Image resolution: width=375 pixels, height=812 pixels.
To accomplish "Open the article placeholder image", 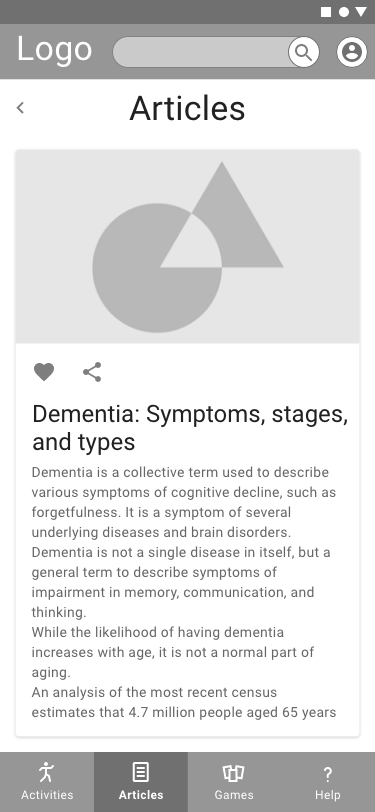I will 188,246.
